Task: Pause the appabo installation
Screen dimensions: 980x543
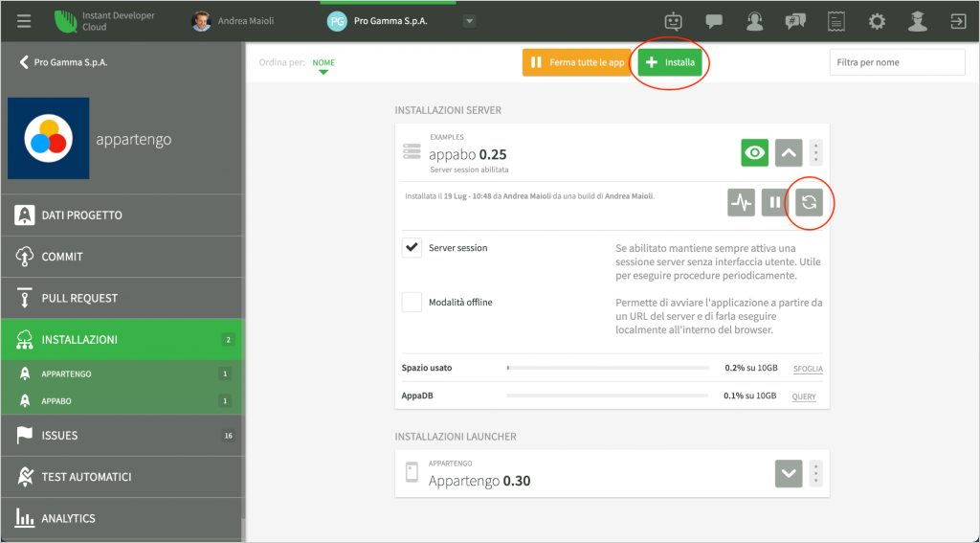Action: [775, 203]
